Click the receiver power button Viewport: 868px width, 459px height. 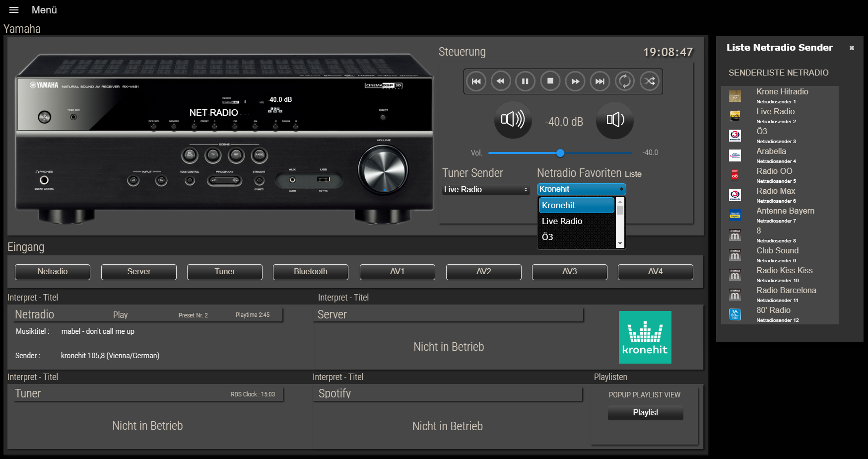pyautogui.click(x=45, y=117)
